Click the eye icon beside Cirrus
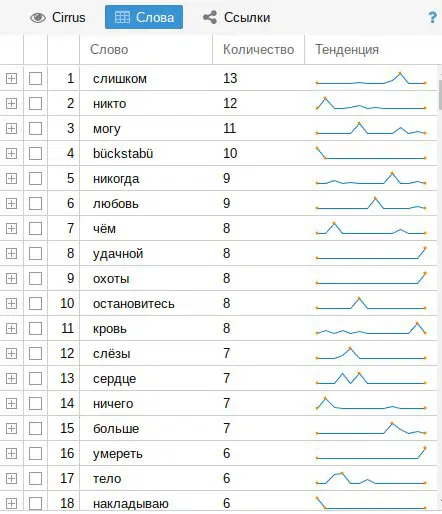 (x=38, y=18)
